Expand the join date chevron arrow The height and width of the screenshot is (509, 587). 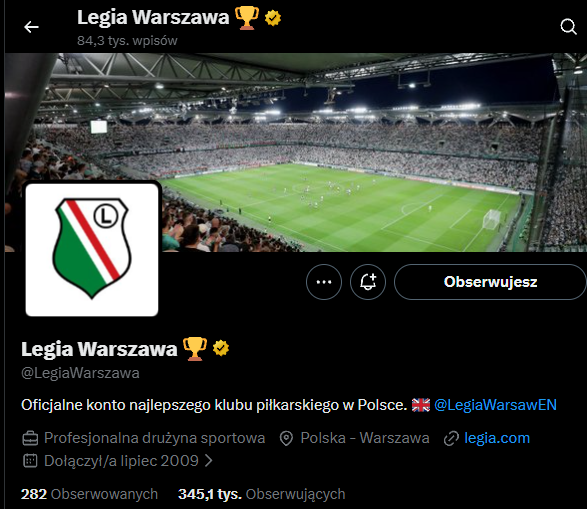209,461
